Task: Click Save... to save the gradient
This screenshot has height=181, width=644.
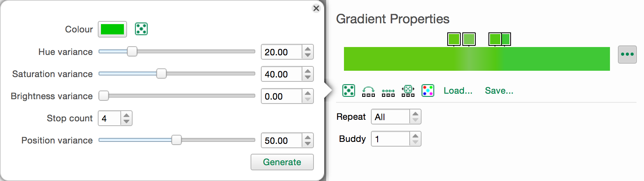Action: (x=499, y=90)
